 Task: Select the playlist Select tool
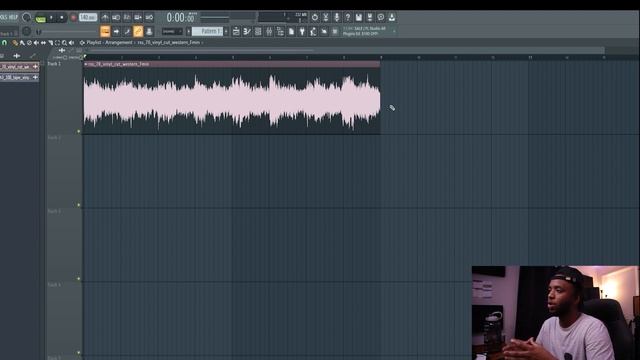coord(58,42)
